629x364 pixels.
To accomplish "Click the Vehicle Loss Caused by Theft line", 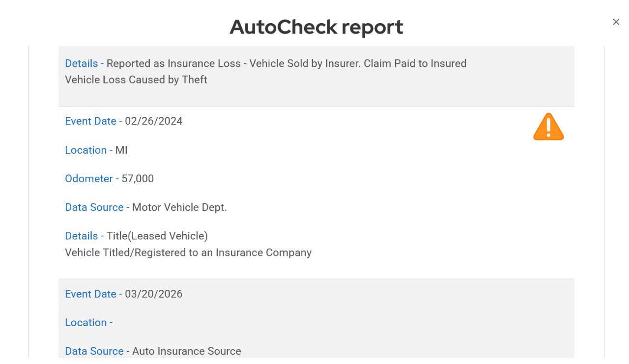I will [x=136, y=80].
